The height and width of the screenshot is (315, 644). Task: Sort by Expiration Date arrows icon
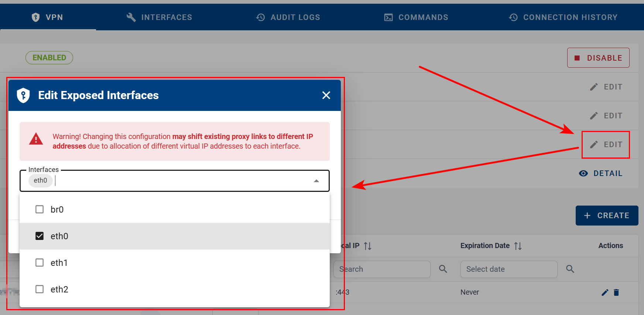pos(518,246)
